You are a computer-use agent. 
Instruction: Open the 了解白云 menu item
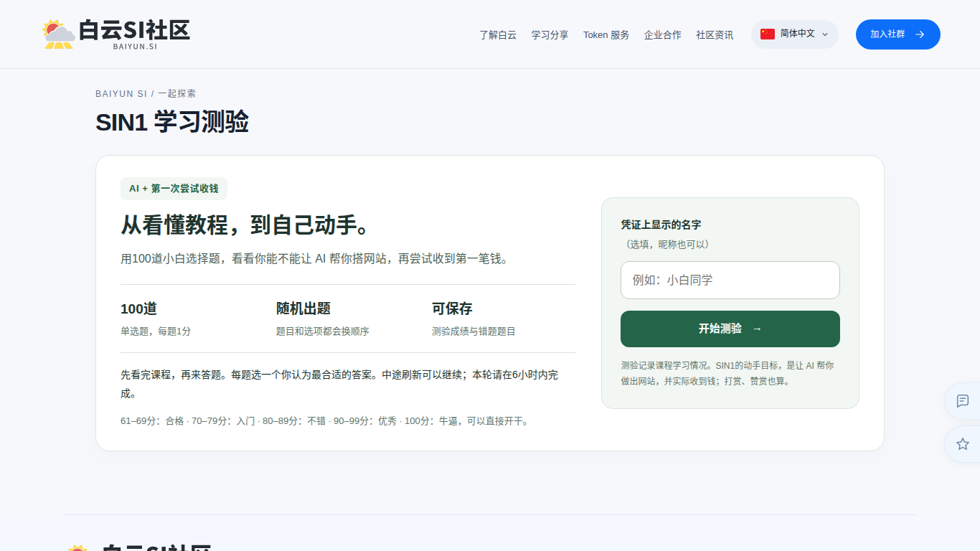pyautogui.click(x=498, y=34)
